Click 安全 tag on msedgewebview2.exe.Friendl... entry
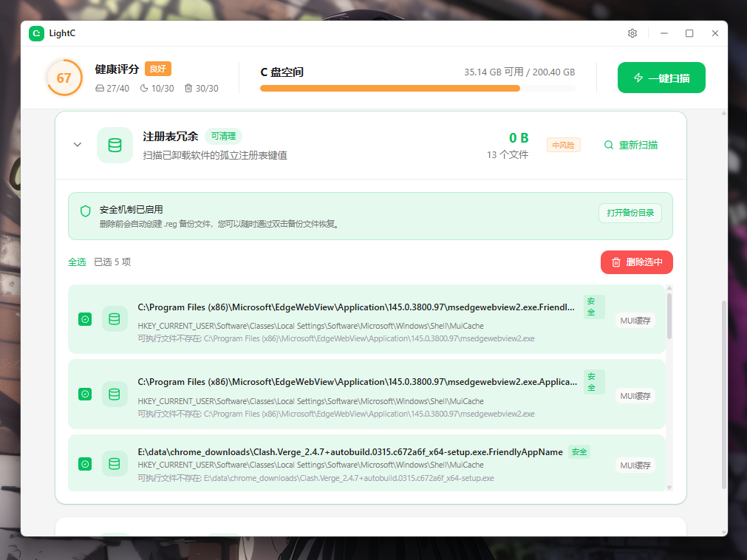The width and height of the screenshot is (747, 560). 594,307
